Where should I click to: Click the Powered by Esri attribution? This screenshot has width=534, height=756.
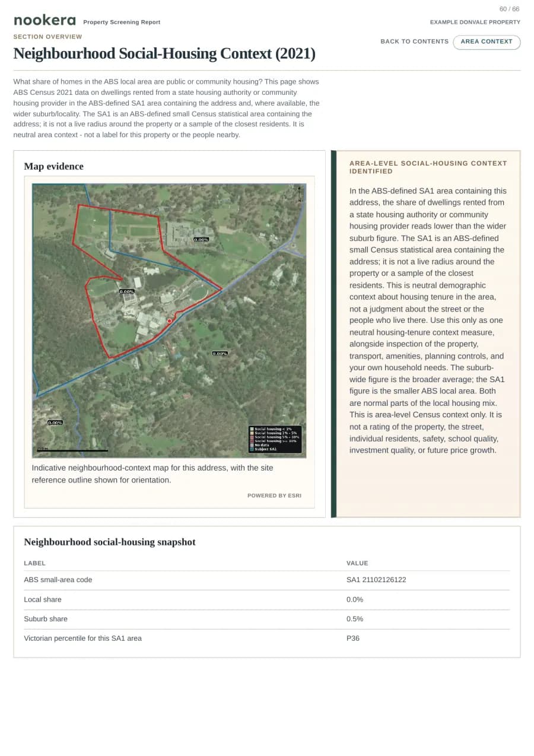[x=274, y=495]
